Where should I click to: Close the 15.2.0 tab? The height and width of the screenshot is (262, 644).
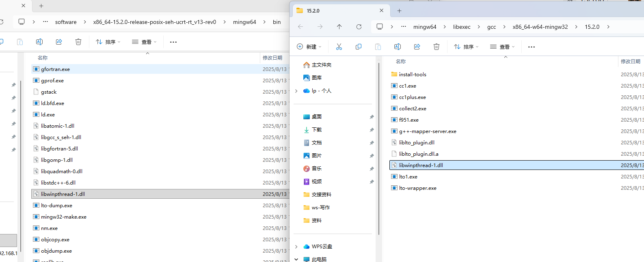[381, 11]
